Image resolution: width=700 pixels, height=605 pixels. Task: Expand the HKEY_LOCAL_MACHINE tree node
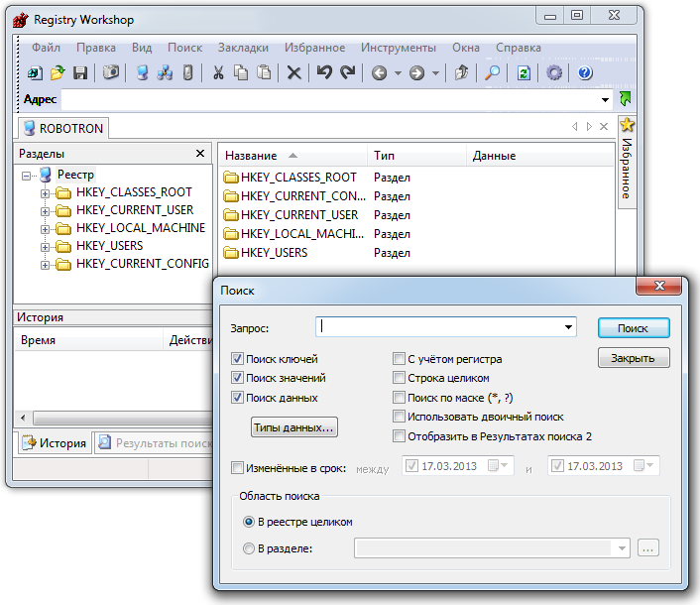(45, 228)
